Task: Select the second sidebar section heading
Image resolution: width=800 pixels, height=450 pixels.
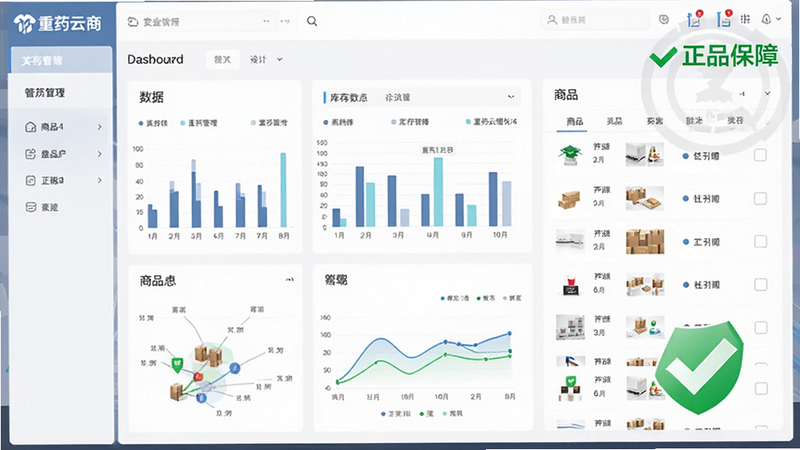Action: (45, 93)
